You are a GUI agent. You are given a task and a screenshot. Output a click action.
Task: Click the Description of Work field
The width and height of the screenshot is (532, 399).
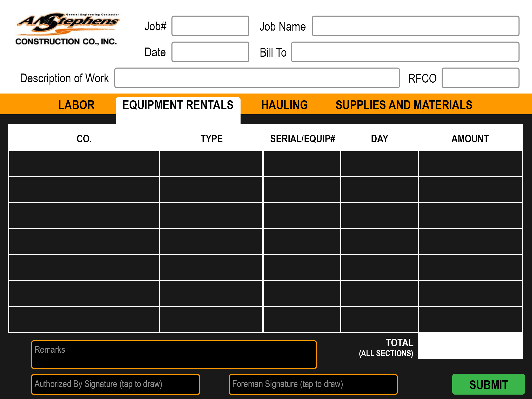point(257,78)
